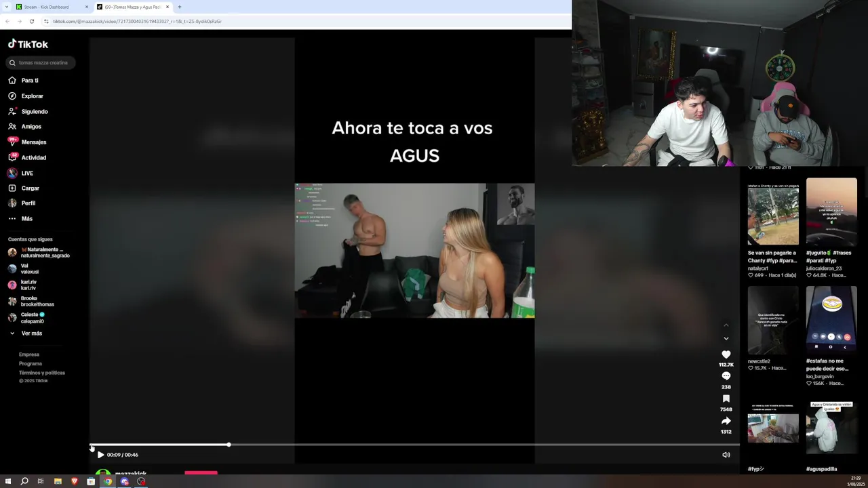Open Discord from the taskbar
This screenshot has width=868, height=488.
tap(124, 481)
